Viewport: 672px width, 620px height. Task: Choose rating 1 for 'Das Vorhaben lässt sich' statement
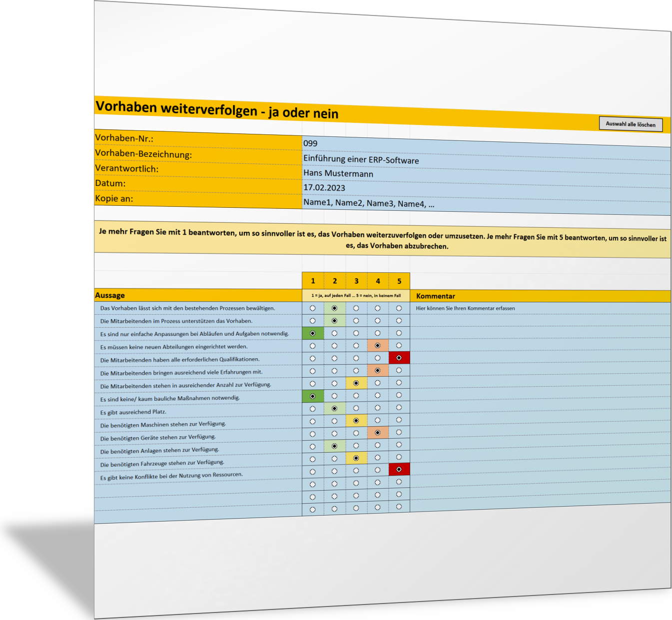(313, 308)
